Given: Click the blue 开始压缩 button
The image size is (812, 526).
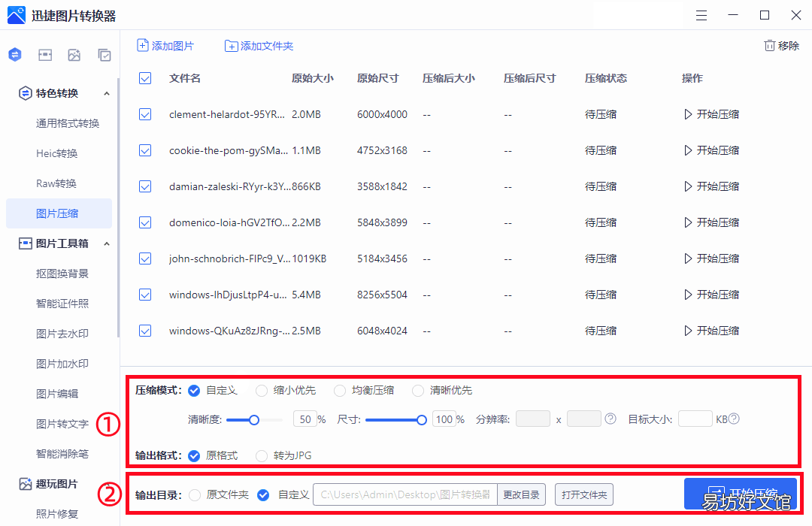Looking at the screenshot, I should [741, 494].
